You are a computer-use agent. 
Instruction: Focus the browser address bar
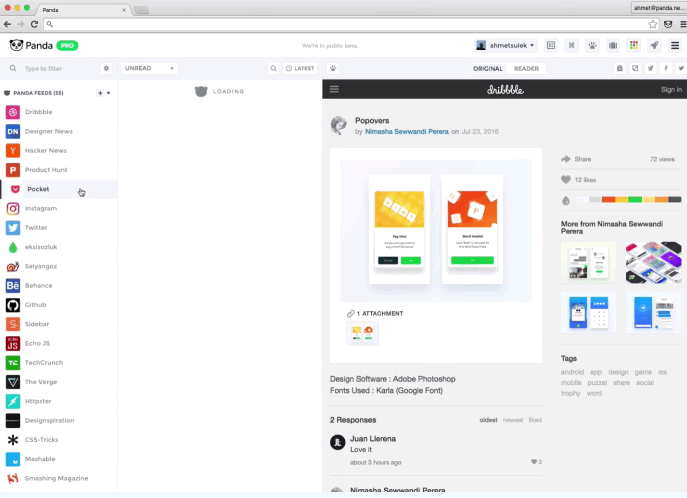(346, 24)
